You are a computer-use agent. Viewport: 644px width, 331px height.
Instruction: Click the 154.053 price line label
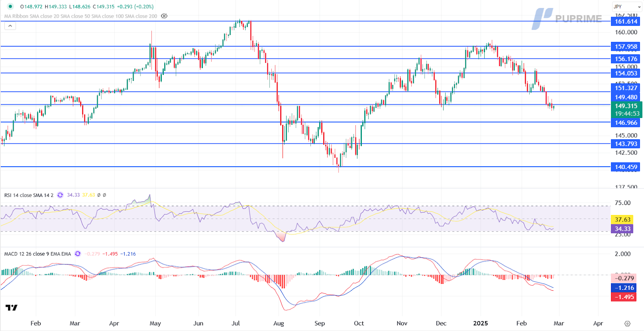tap(625, 73)
